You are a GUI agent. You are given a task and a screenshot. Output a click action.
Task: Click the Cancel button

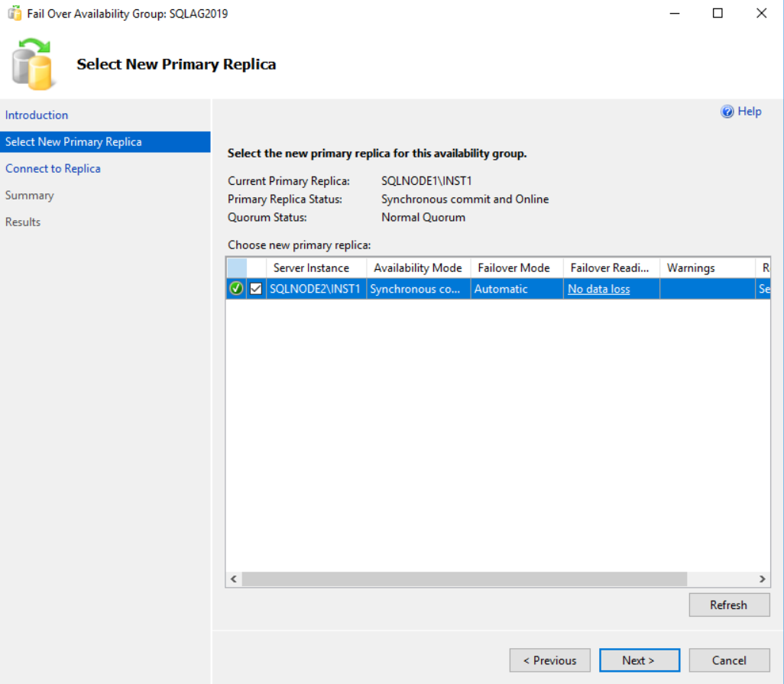[729, 660]
